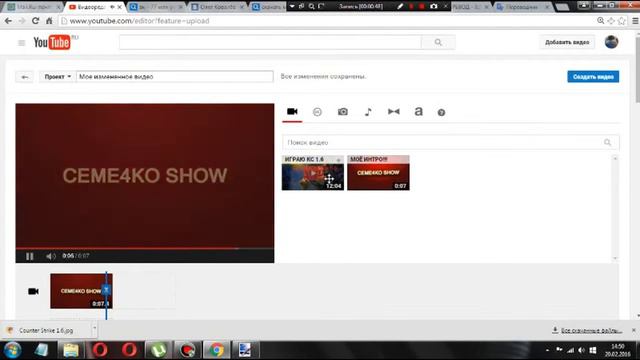The width and height of the screenshot is (640, 360).
Task: Open the Creative Commons videos tab
Action: click(317, 112)
